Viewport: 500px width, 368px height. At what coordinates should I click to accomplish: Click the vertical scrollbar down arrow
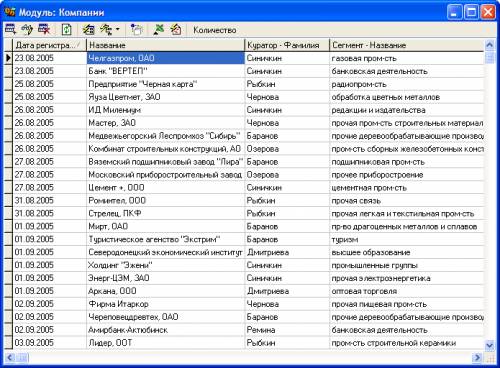tap(489, 345)
